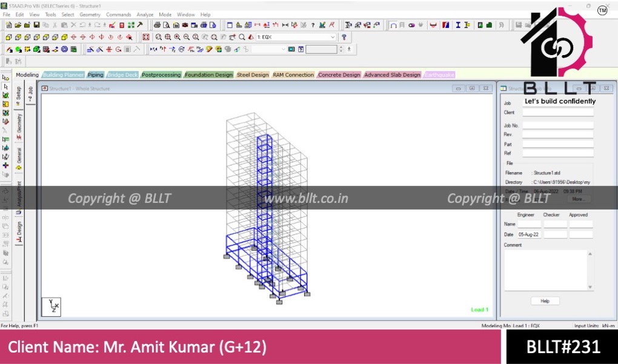Switch to the Postprocessing tab

161,75
